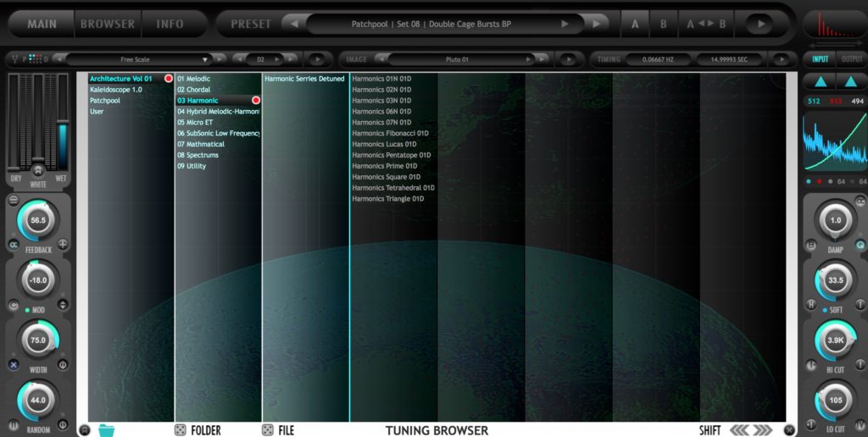Image resolution: width=868 pixels, height=437 pixels.
Task: Click the play arrow next to A/B compare
Action: [760, 24]
